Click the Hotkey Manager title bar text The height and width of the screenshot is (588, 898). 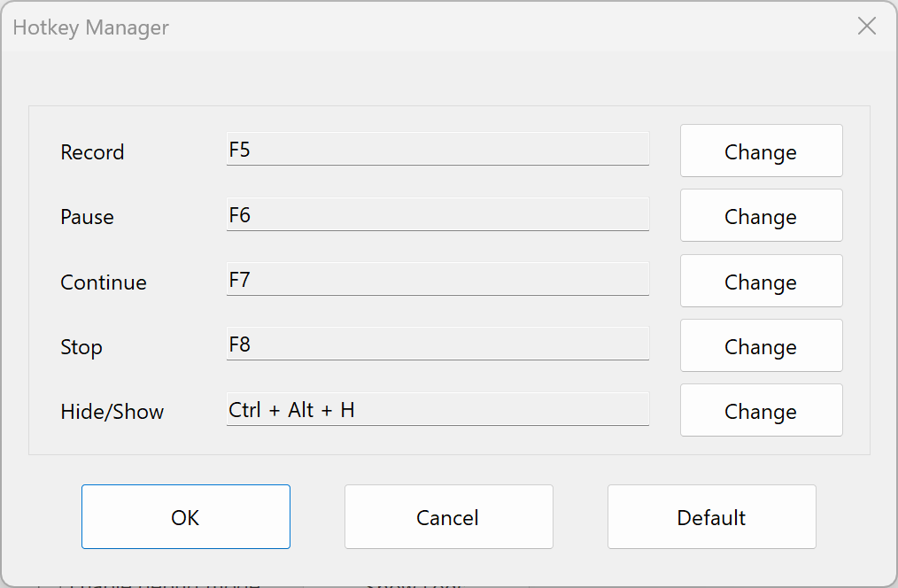click(x=90, y=27)
